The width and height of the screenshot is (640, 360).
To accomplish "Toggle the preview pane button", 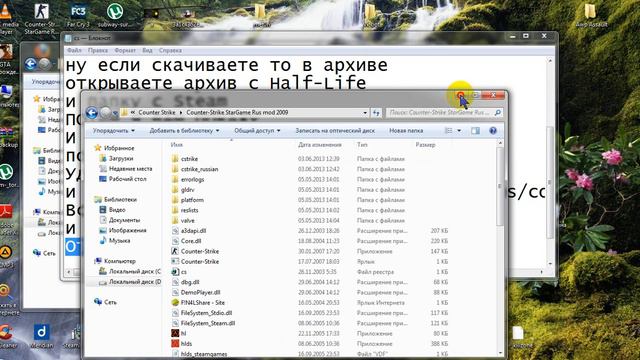I will (x=475, y=131).
